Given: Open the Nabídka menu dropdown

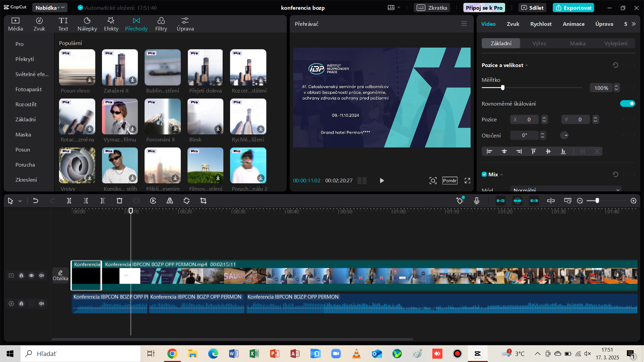Looking at the screenshot, I should (50, 8).
